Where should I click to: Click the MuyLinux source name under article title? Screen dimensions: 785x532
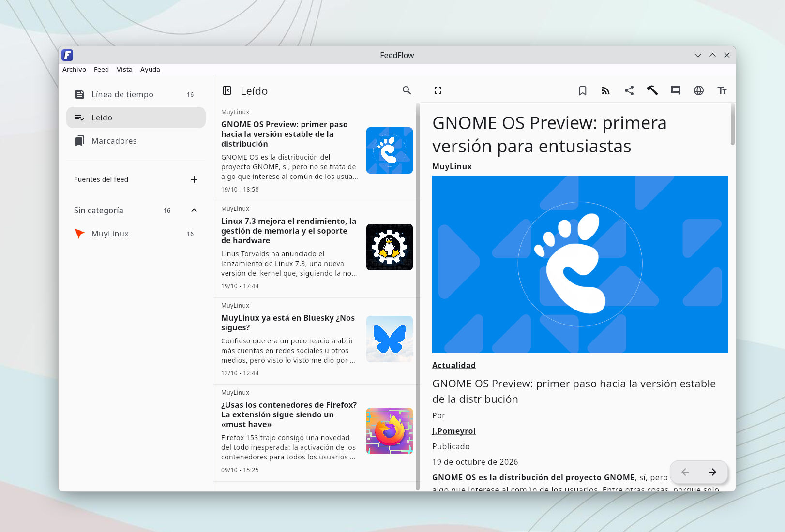point(452,166)
